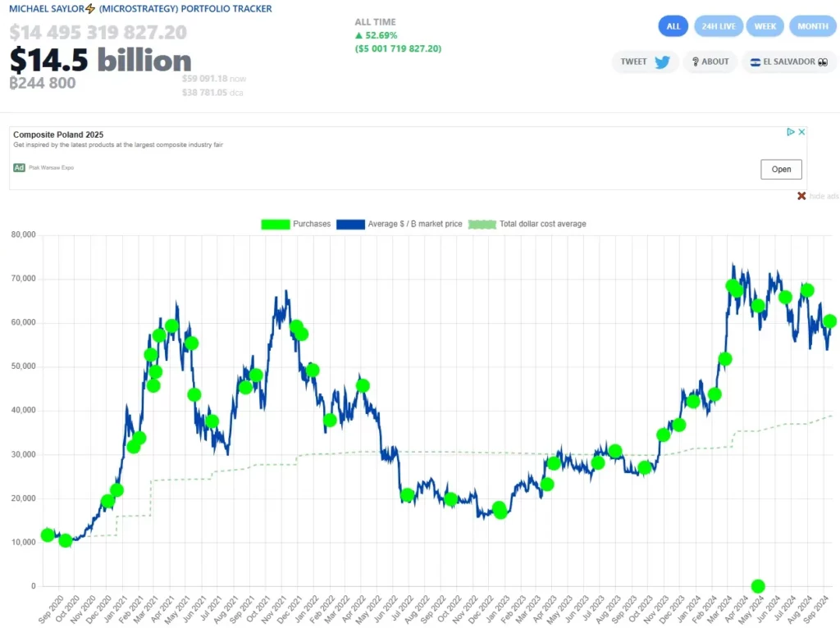Click the ($5 001 719 827.20) profit amount

point(398,48)
